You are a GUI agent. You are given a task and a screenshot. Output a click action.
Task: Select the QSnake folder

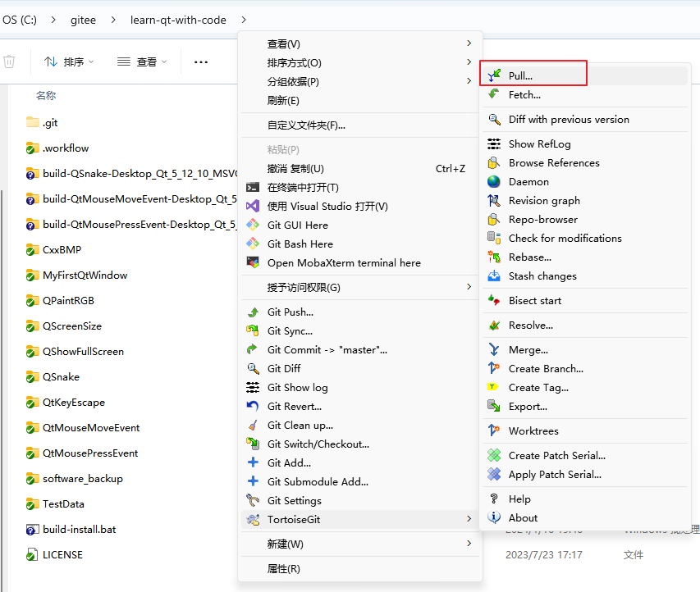click(x=53, y=376)
